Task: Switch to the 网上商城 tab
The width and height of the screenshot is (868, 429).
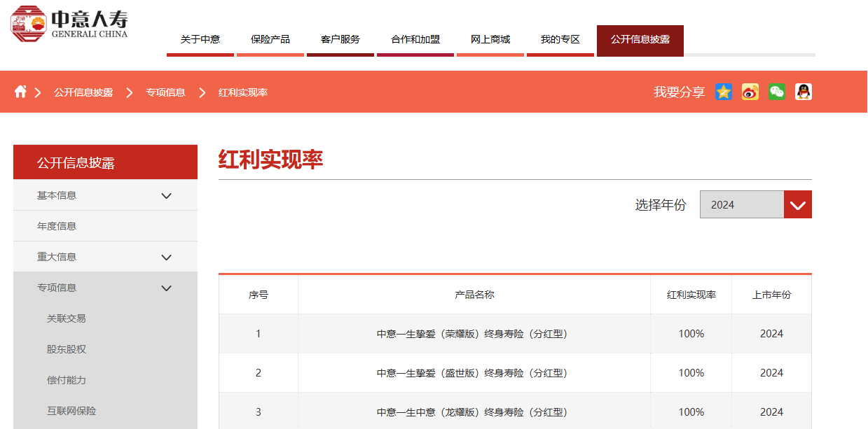Action: [x=490, y=39]
